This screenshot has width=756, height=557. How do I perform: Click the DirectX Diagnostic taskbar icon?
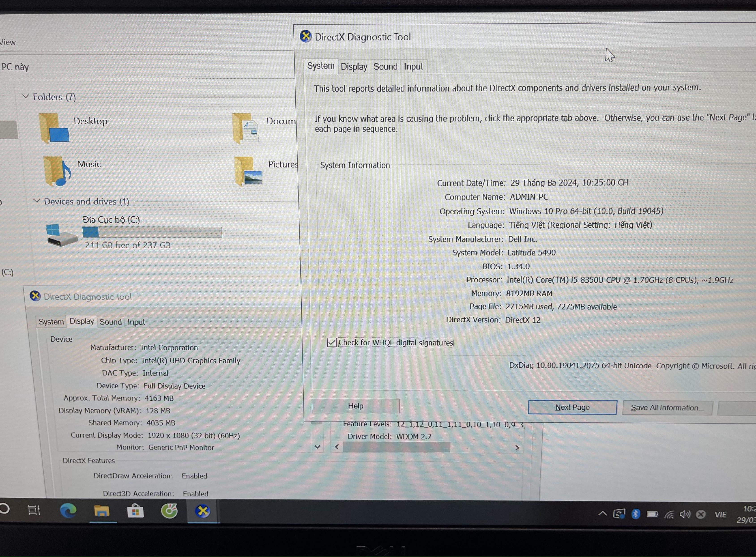pos(203,511)
